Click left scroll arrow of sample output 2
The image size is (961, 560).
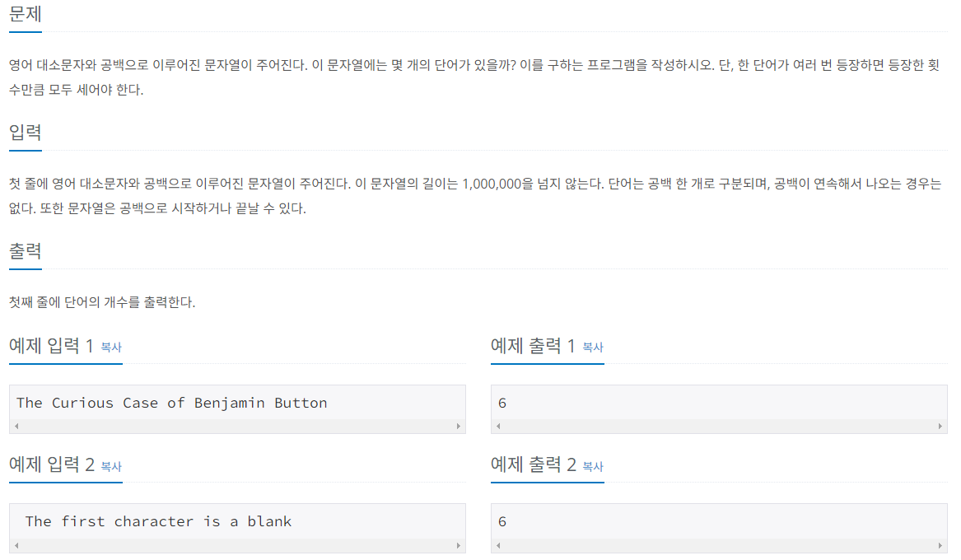(498, 545)
